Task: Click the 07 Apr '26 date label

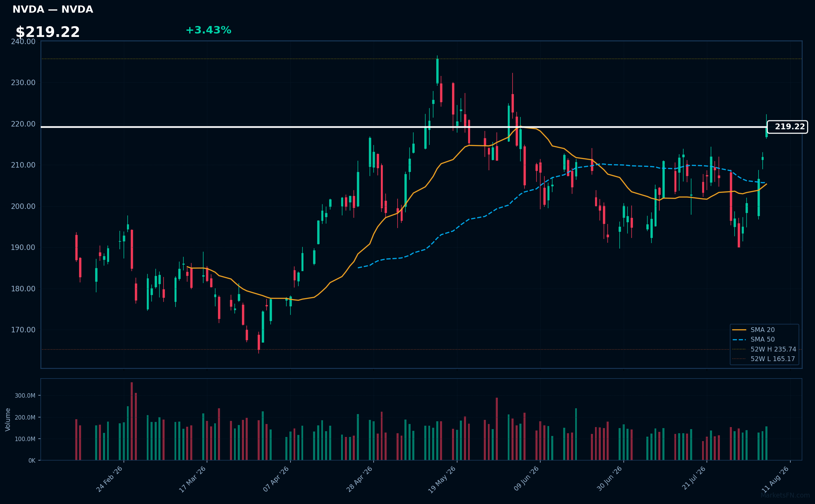Action: tap(276, 479)
